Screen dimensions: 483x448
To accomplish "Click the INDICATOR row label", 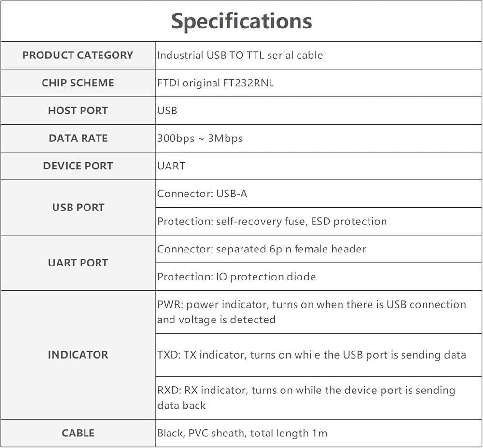I will [x=78, y=355].
